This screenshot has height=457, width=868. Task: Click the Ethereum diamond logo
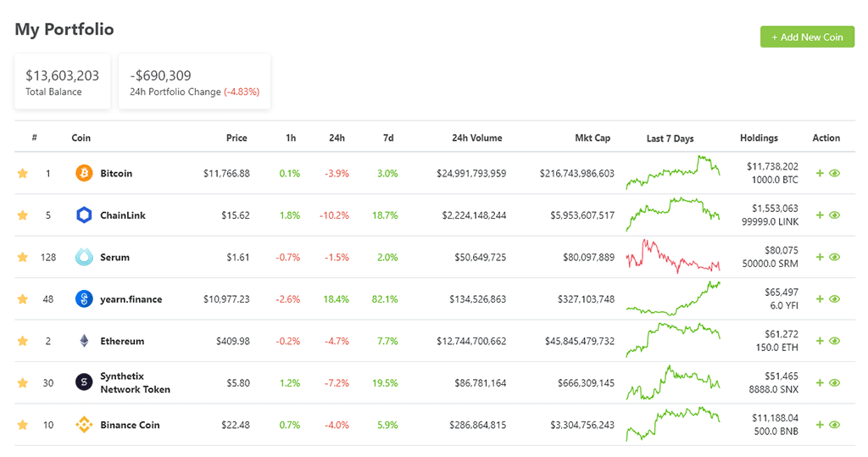pyautogui.click(x=84, y=341)
